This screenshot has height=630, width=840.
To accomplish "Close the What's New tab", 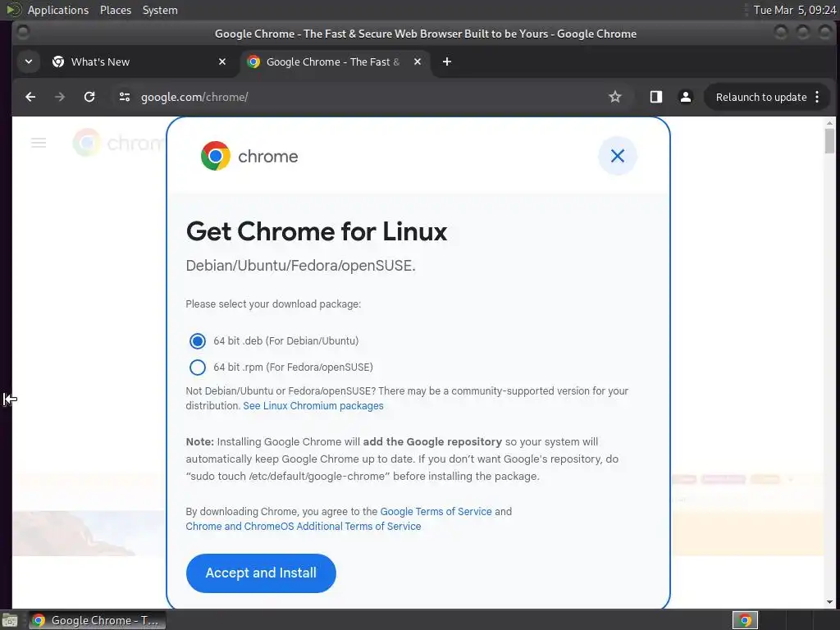I will click(222, 62).
